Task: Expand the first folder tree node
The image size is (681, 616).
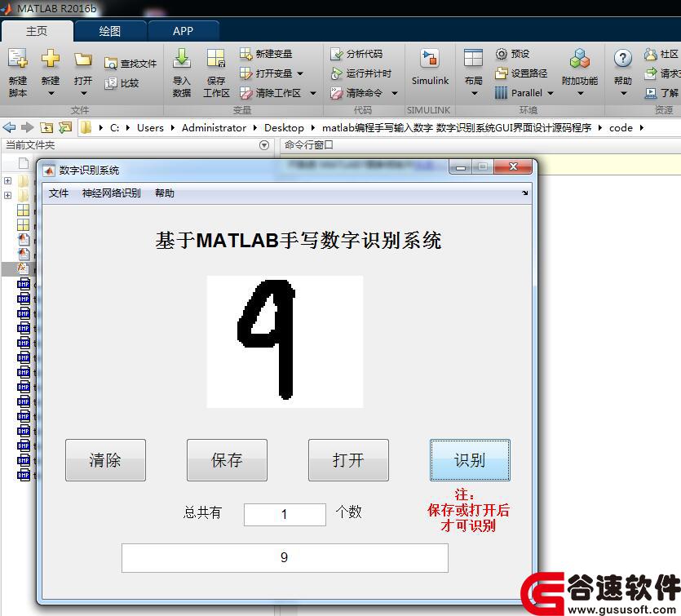Action: tap(8, 180)
